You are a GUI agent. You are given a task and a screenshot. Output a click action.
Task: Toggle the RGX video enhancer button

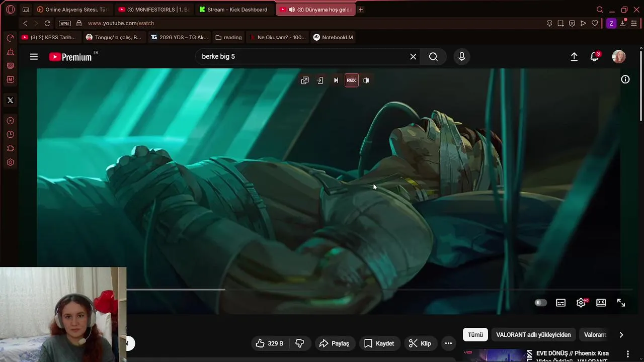click(x=351, y=80)
